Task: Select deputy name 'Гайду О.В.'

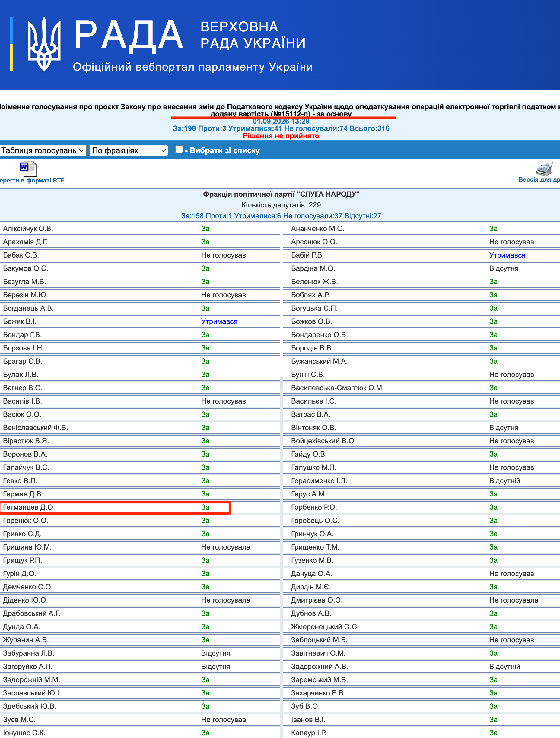Action: click(309, 454)
